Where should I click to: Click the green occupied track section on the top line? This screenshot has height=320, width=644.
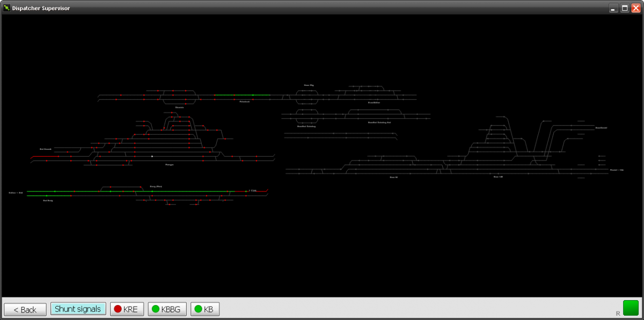pyautogui.click(x=236, y=95)
